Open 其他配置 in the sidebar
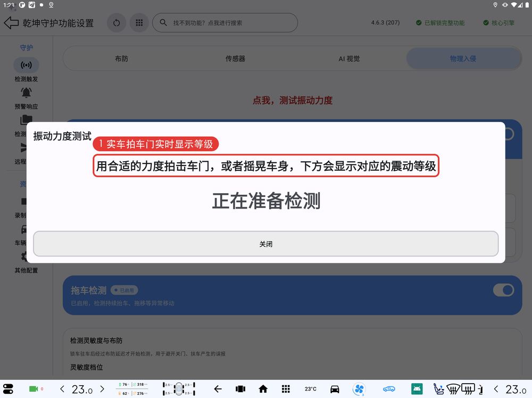Viewport: 532px width, 398px height. [26, 270]
